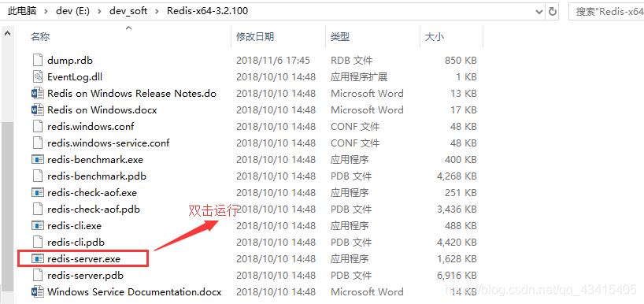Image resolution: width=644 pixels, height=304 pixels.
Task: Click the 17 KB size of Redis on Windows.docx
Action: [x=463, y=110]
